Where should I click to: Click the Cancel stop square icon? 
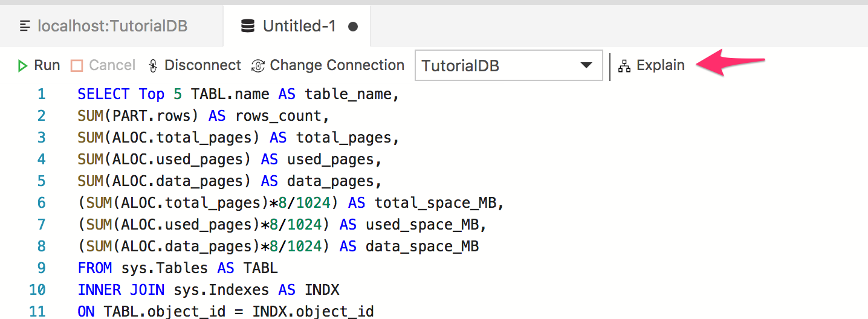77,66
